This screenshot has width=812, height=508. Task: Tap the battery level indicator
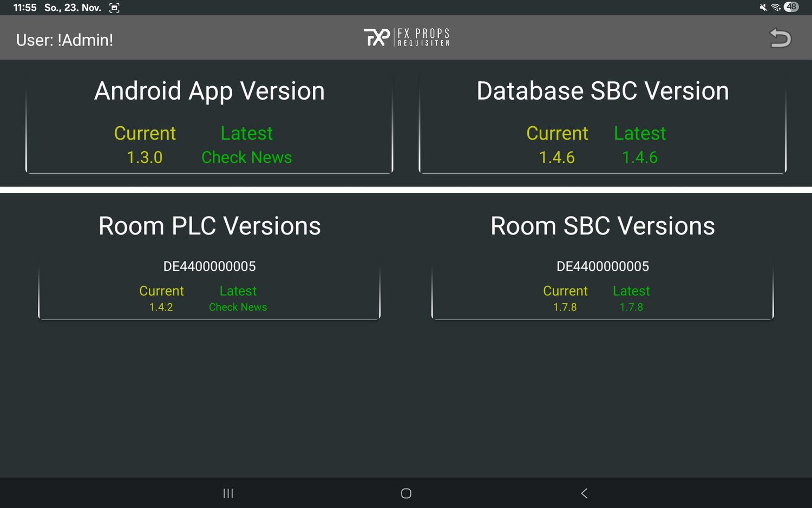[x=791, y=7]
